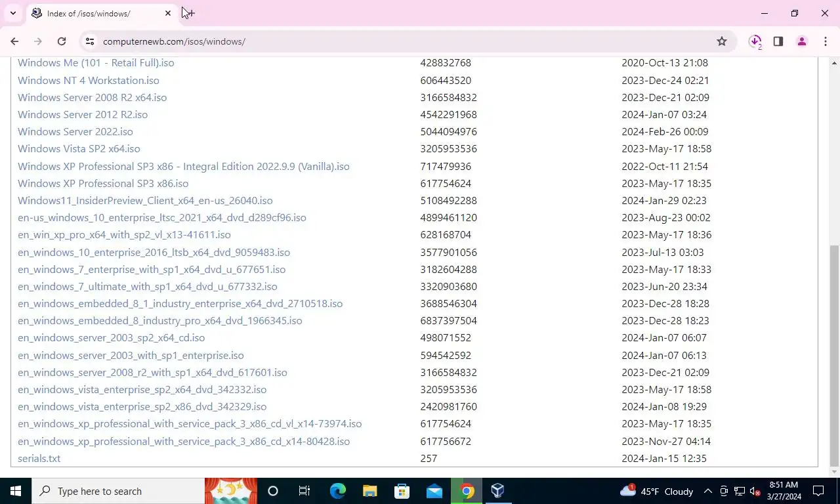Close the Index of /isos/windows/ tab

[x=168, y=13]
